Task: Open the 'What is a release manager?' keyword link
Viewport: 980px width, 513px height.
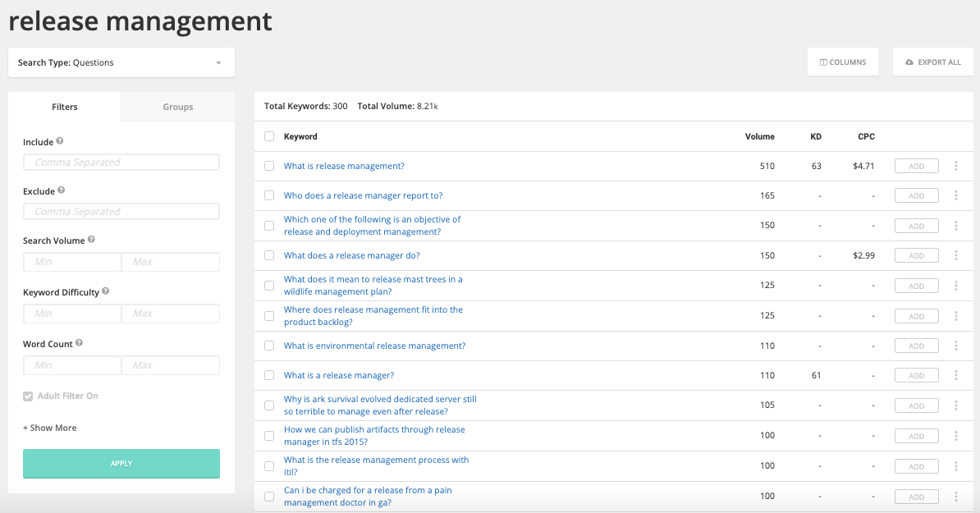Action: click(x=339, y=376)
